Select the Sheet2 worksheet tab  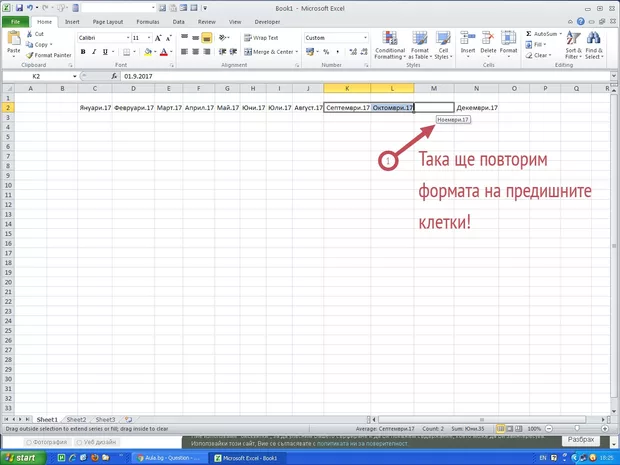coord(76,420)
